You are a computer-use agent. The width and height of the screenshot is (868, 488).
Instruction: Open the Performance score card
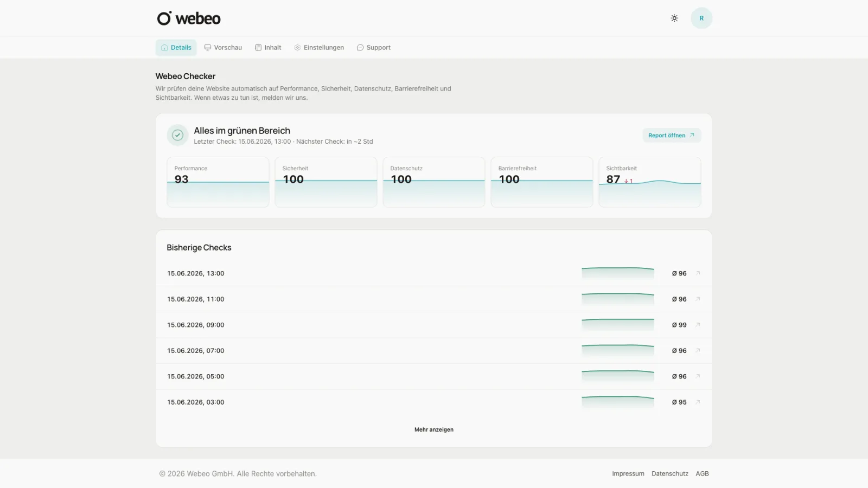[x=218, y=182]
